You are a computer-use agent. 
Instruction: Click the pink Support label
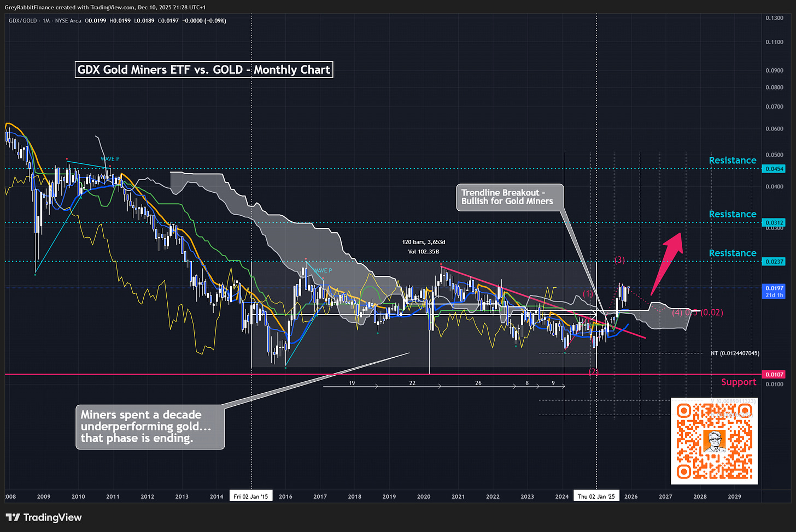point(739,382)
